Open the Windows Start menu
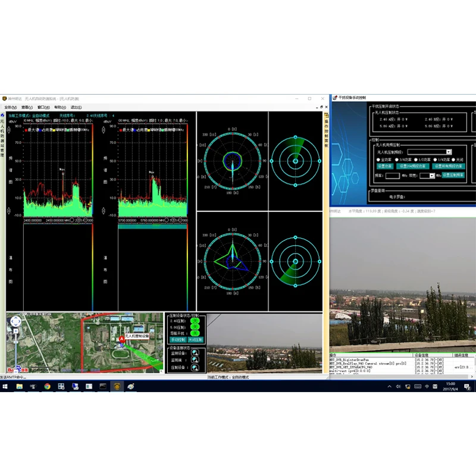This screenshot has height=476, width=476. tap(6, 388)
